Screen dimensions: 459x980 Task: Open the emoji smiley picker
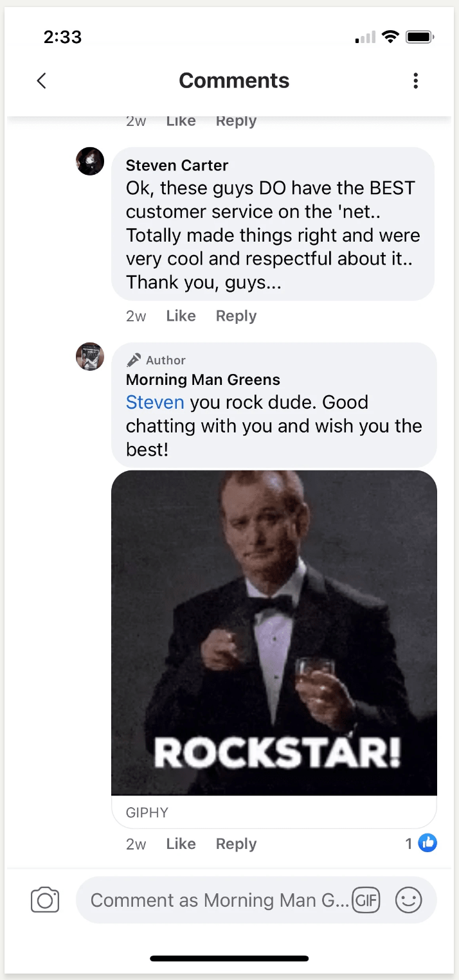pos(408,900)
